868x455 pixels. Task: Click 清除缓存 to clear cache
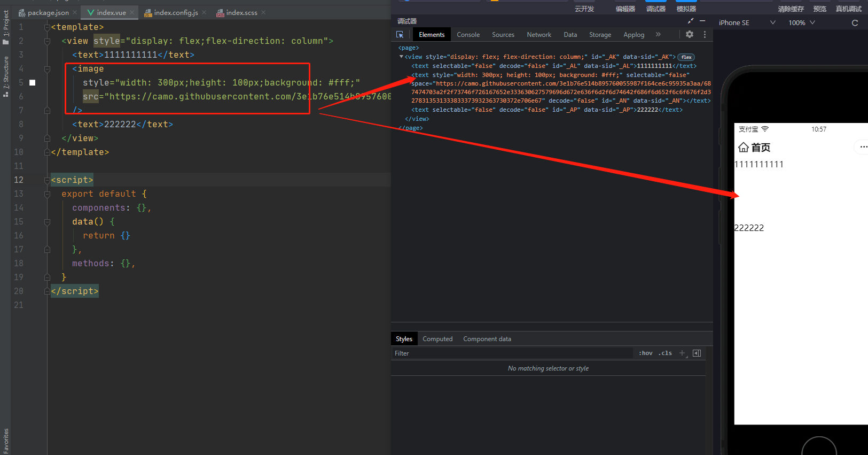click(x=791, y=9)
